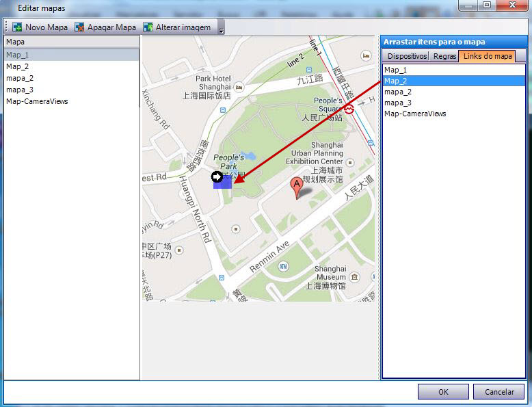
Task: Select Map-CameraViews in the left Mapa list
Action: pyautogui.click(x=72, y=101)
